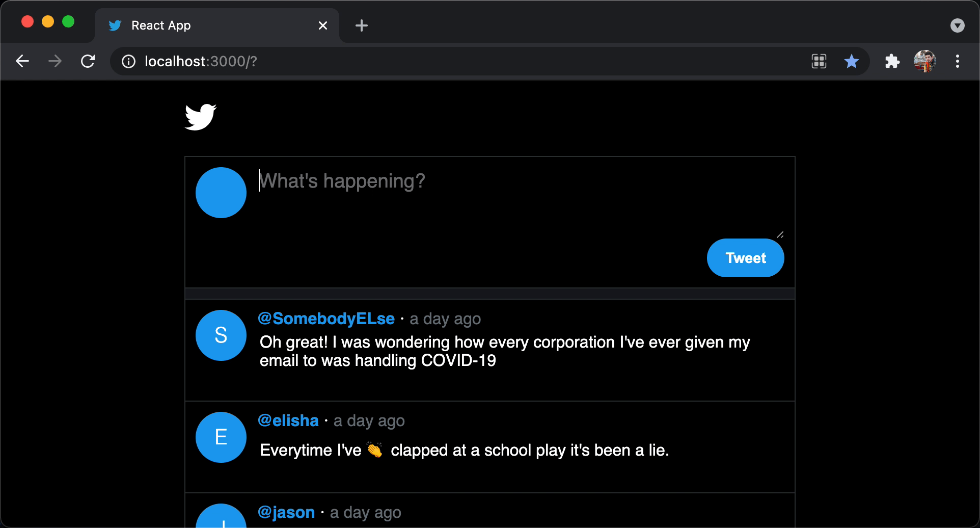Screen dimensions: 980x528
Task: Click @jason's avatar circle
Action: coord(221,519)
